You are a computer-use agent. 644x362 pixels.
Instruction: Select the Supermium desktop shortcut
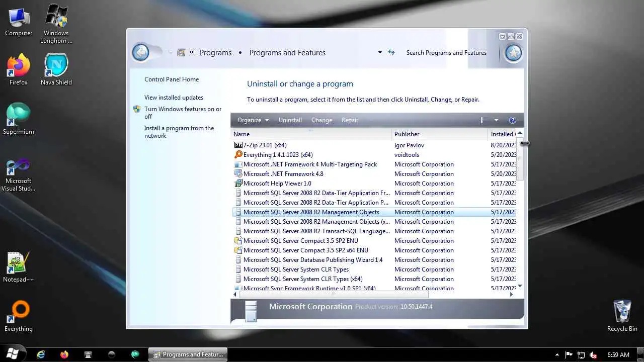(x=19, y=119)
